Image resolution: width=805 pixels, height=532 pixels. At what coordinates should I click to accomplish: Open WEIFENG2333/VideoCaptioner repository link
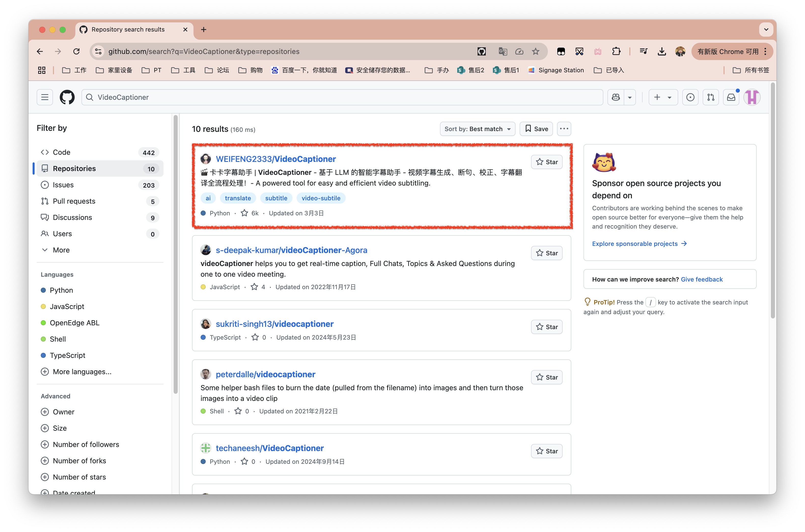tap(276, 159)
